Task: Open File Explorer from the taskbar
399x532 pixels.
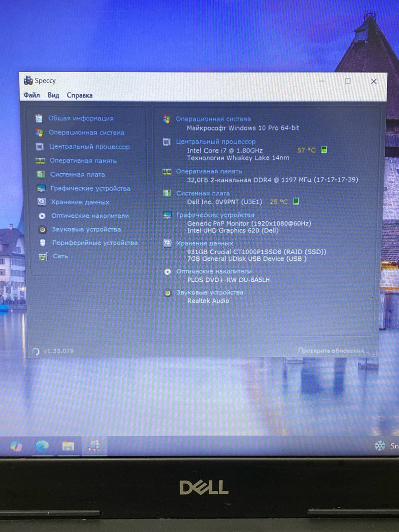Action: [x=68, y=446]
